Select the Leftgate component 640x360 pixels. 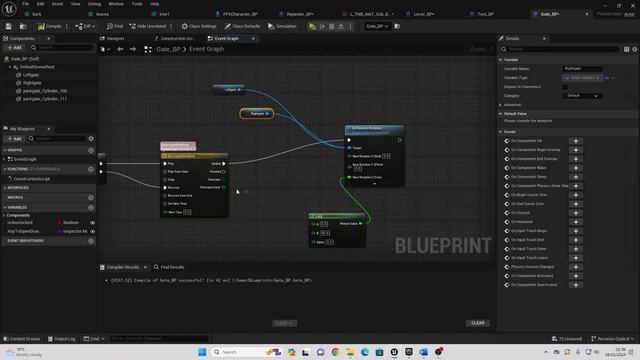pyautogui.click(x=31, y=75)
